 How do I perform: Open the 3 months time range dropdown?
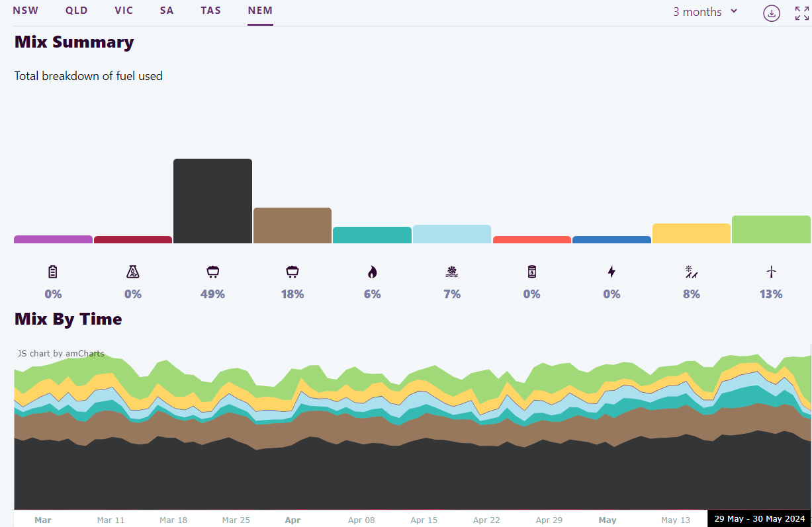[x=705, y=12]
